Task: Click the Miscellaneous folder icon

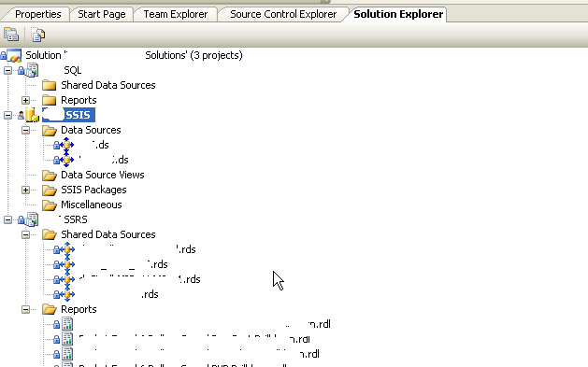Action: (x=50, y=205)
